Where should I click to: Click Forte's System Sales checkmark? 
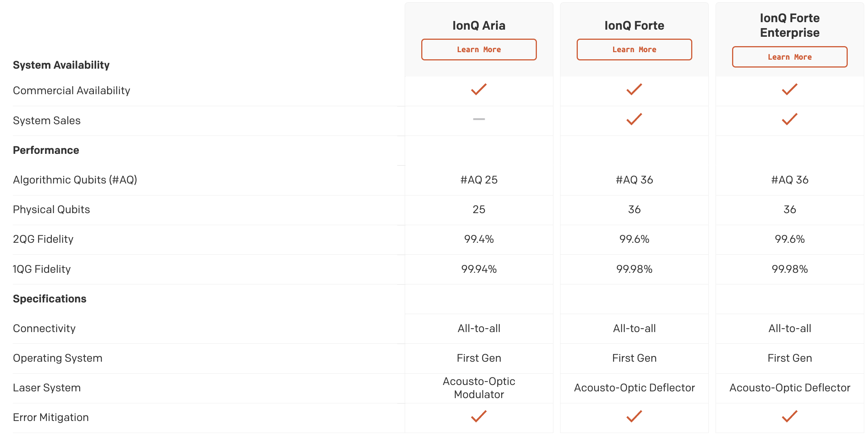[634, 119]
